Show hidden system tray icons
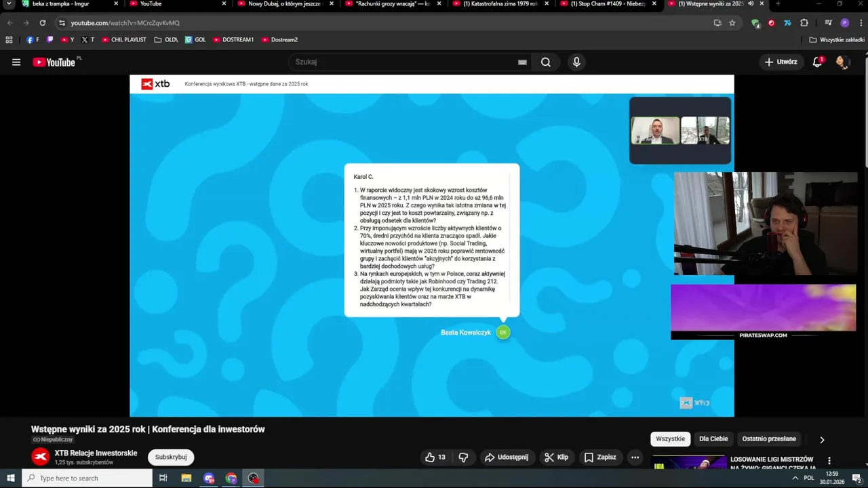This screenshot has height=488, width=868. pyautogui.click(x=795, y=478)
